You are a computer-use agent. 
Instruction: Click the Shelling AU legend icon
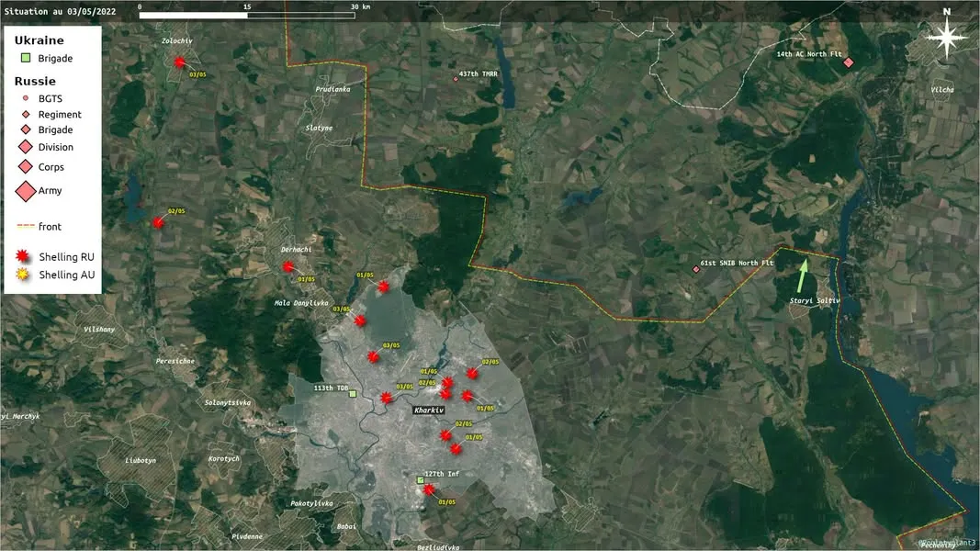pyautogui.click(x=22, y=275)
